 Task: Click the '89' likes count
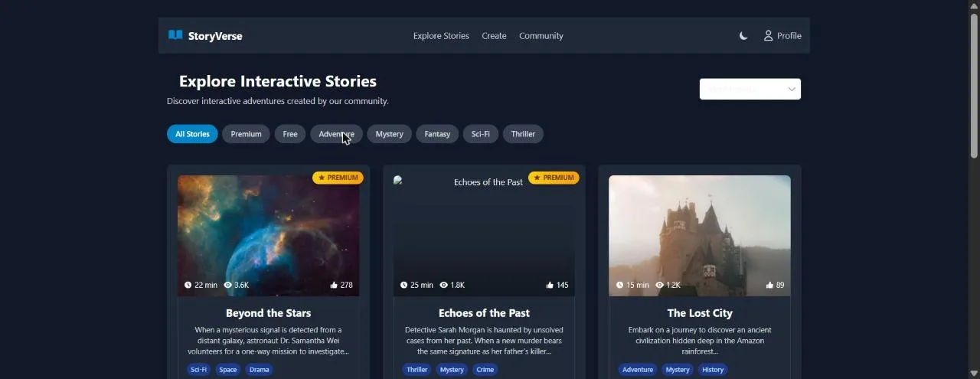[x=780, y=285]
